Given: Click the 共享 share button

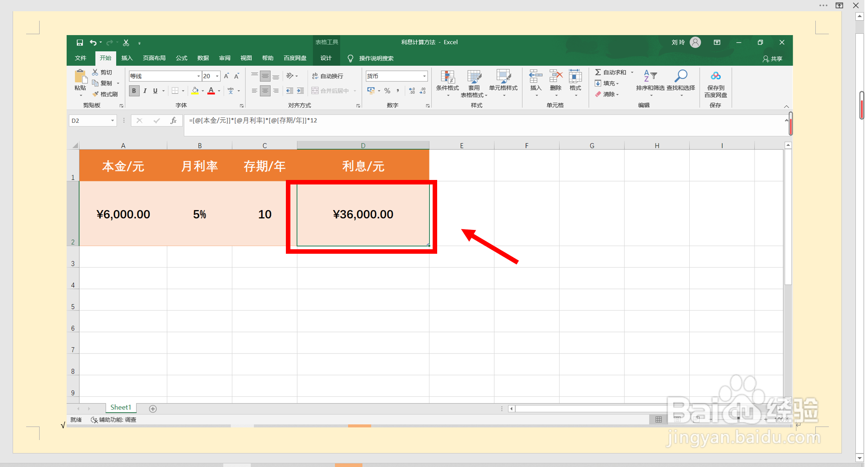Looking at the screenshot, I should tap(772, 58).
